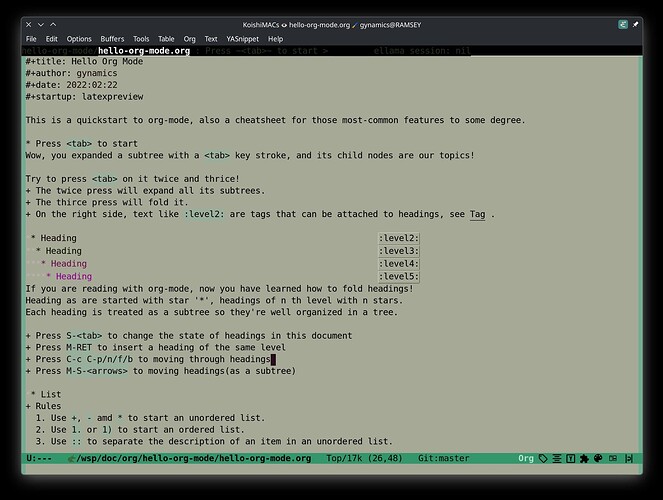The image size is (663, 500).
Task: Click the file path in the mode line
Action: pyautogui.click(x=188, y=457)
